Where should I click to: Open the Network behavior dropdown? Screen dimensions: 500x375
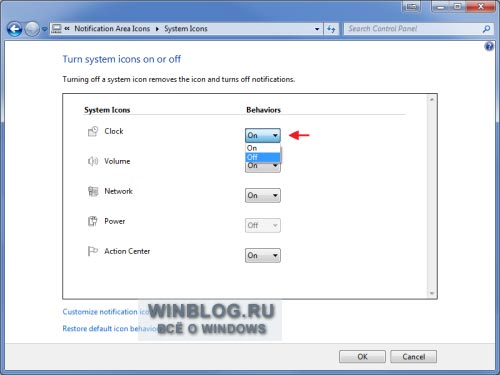263,195
